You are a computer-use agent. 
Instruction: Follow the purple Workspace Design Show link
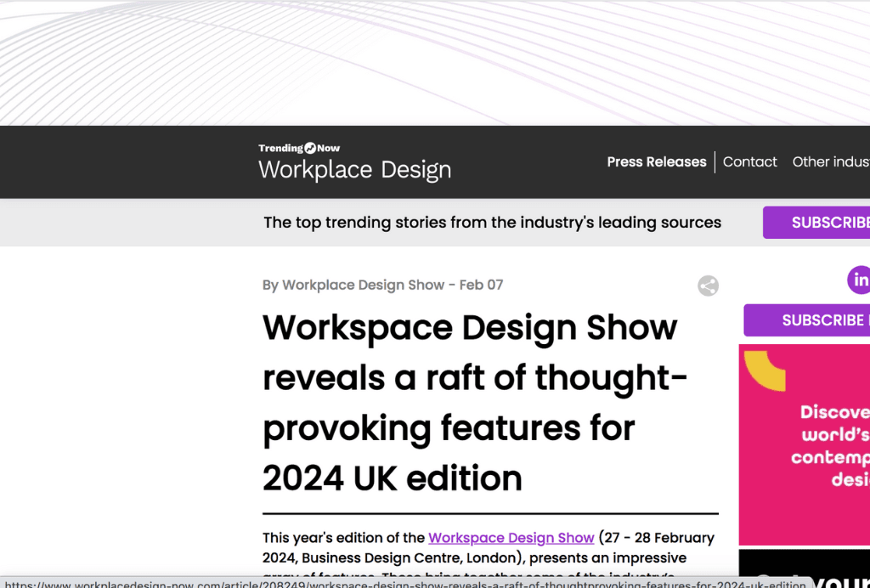coord(511,538)
